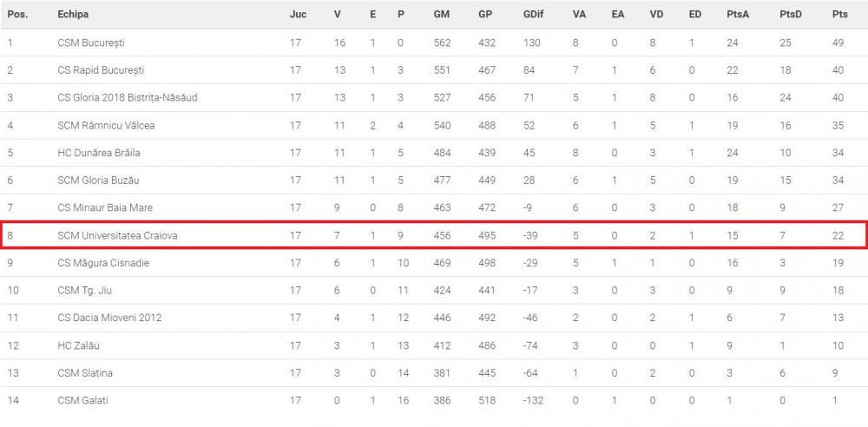
Task: Click CS Dacia Mioveni 2012
Action: click(109, 319)
